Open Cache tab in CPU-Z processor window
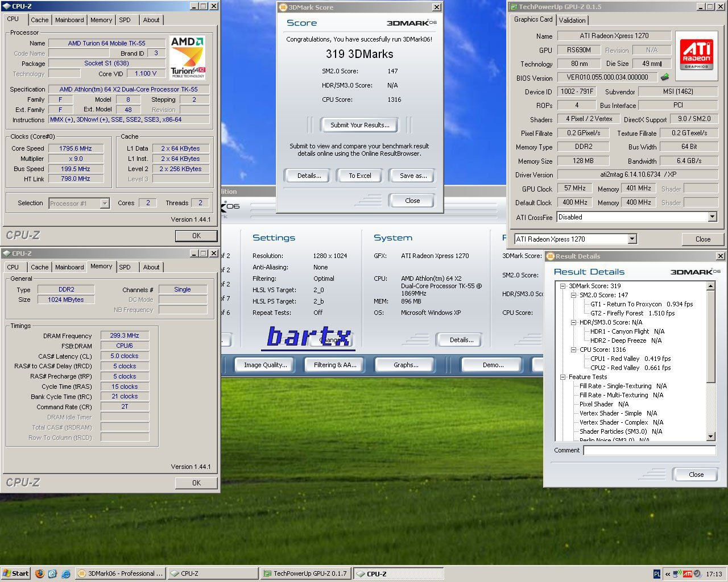Image resolution: width=728 pixels, height=582 pixels. coord(40,20)
